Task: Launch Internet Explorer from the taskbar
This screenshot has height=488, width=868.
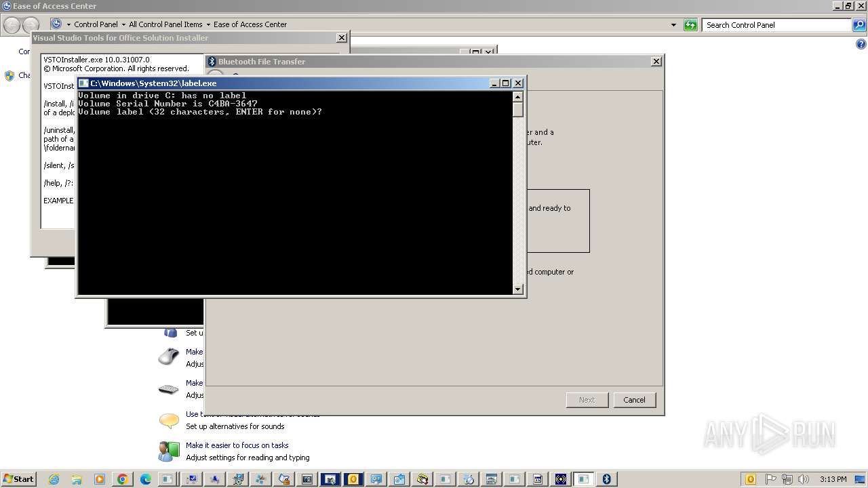Action: tap(54, 479)
